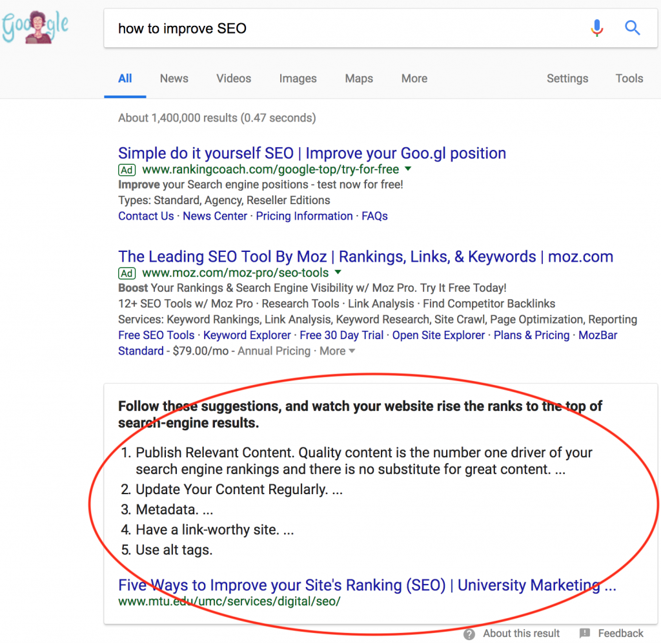Switch to the All tab
The width and height of the screenshot is (661, 644).
125,78
